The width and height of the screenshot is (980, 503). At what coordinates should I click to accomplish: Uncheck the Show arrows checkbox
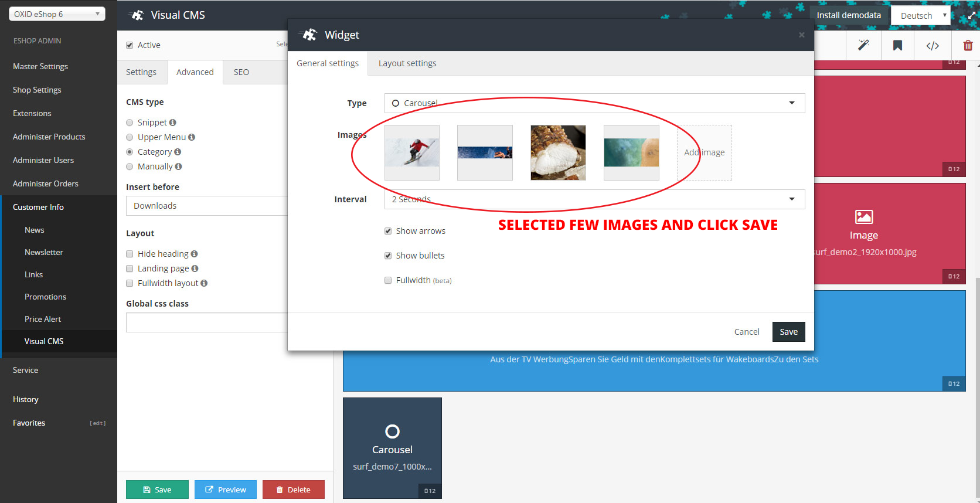click(388, 231)
